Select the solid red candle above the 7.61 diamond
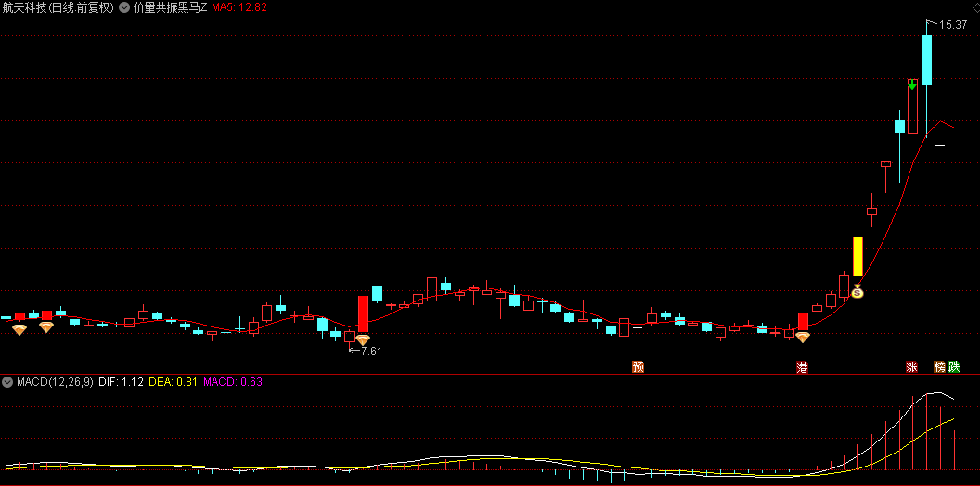 [x=363, y=313]
